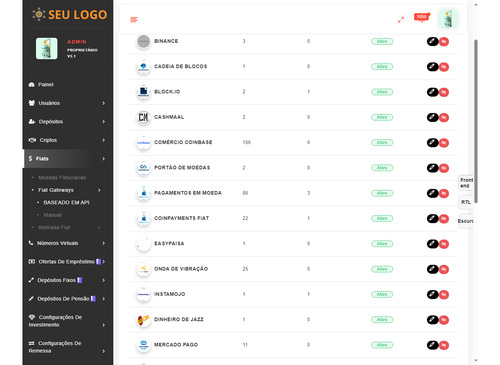Expand the Depósitos sidebar menu
Image resolution: width=500 pixels, height=365 pixels.
pyautogui.click(x=68, y=122)
